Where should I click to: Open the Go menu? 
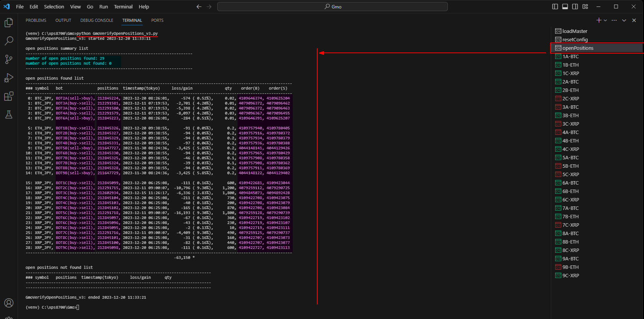pyautogui.click(x=90, y=7)
